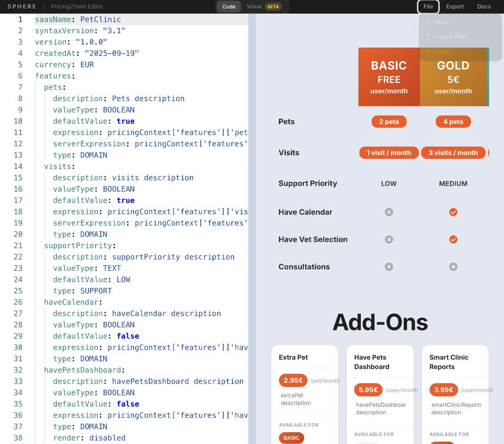504x444 pixels.
Task: Click the 'currency: EUR' code line
Action: (64, 65)
